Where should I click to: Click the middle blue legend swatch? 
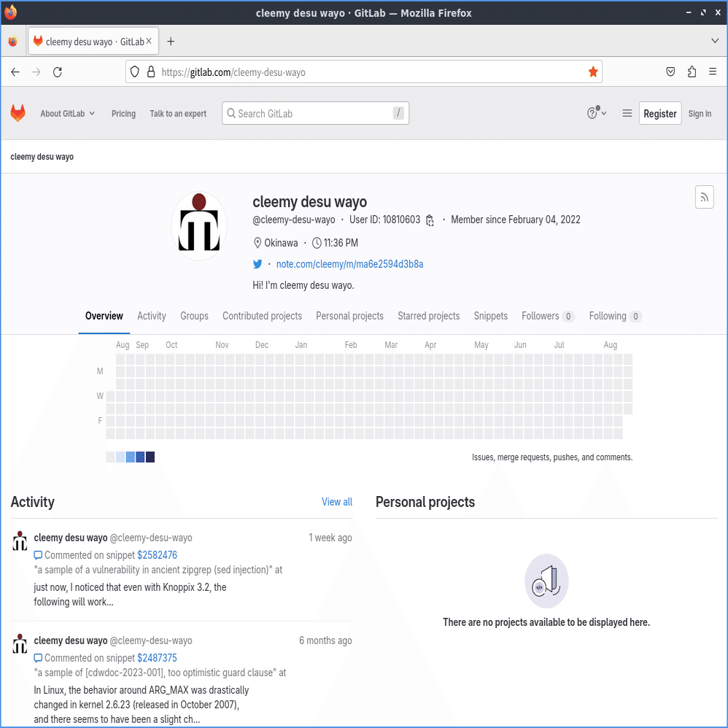[x=130, y=457]
